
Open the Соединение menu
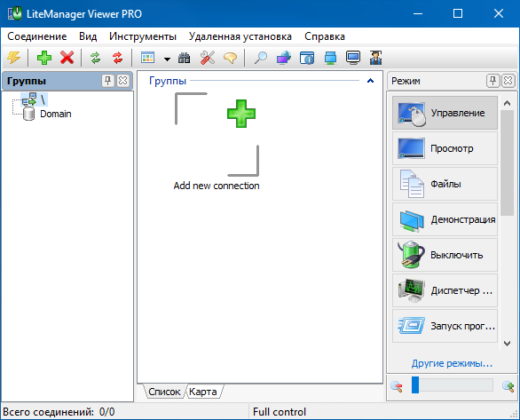coord(37,36)
